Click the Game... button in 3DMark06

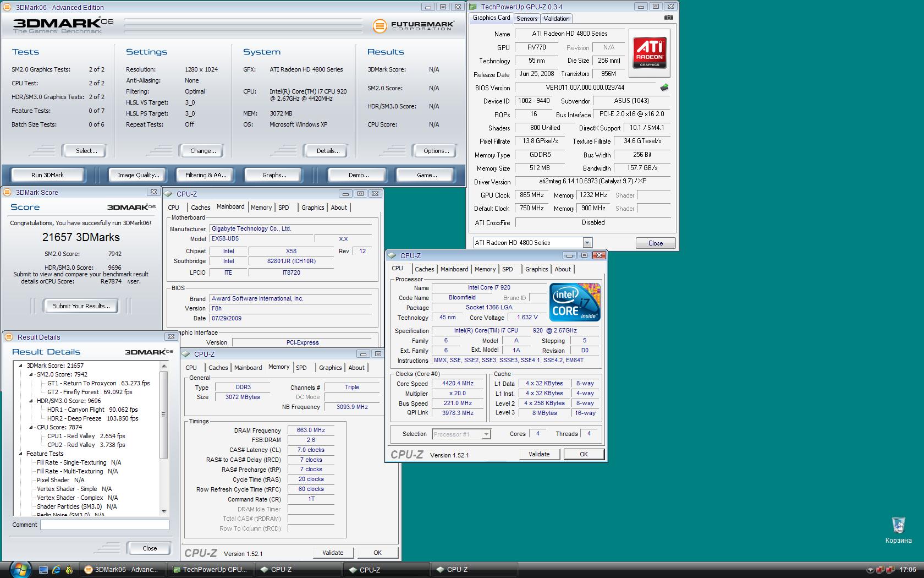click(x=427, y=175)
